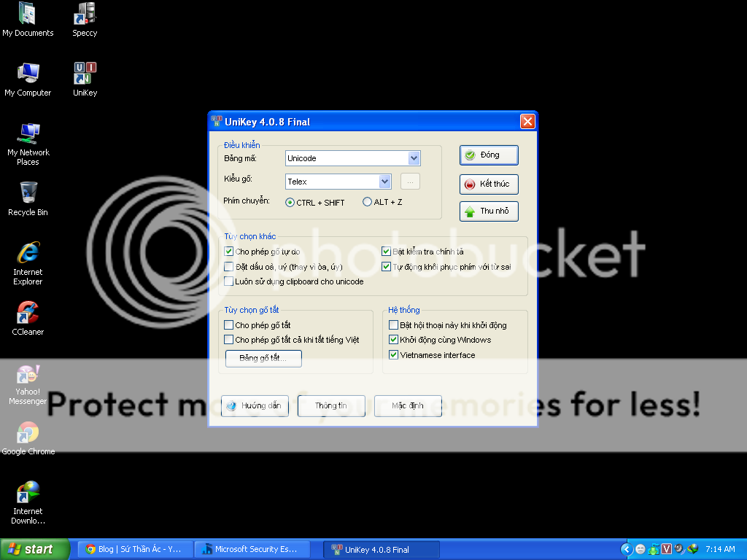Click the 7:14 AM taskbar clock
This screenshot has height=560, width=747.
(x=720, y=549)
